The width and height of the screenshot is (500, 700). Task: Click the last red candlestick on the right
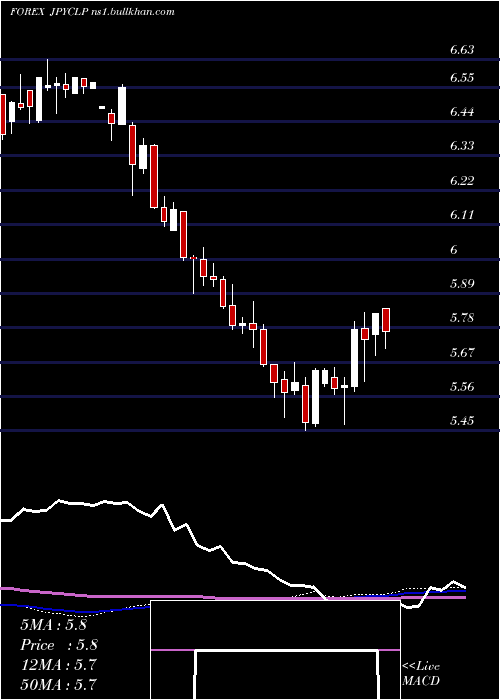pyautogui.click(x=386, y=320)
